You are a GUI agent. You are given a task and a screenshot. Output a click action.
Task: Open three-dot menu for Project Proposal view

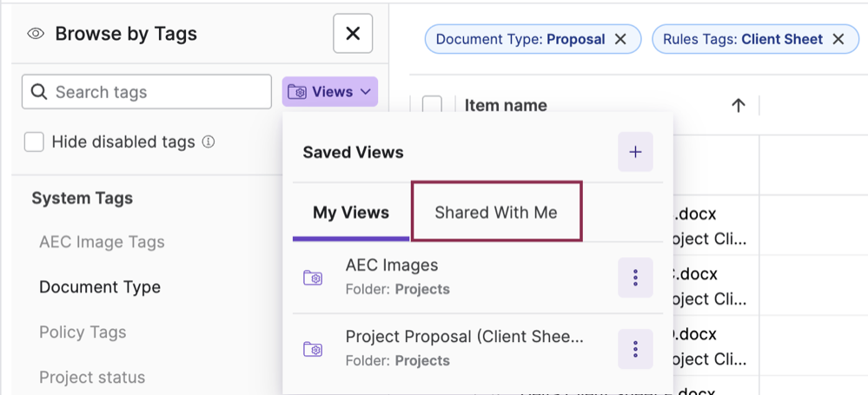pos(635,349)
